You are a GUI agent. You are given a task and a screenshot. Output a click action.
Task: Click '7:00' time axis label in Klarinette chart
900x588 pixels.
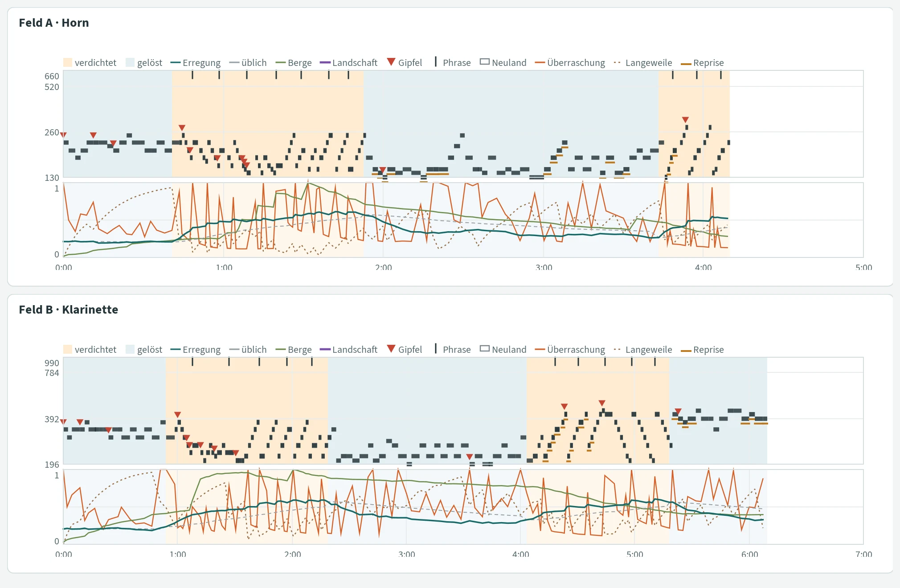point(863,554)
